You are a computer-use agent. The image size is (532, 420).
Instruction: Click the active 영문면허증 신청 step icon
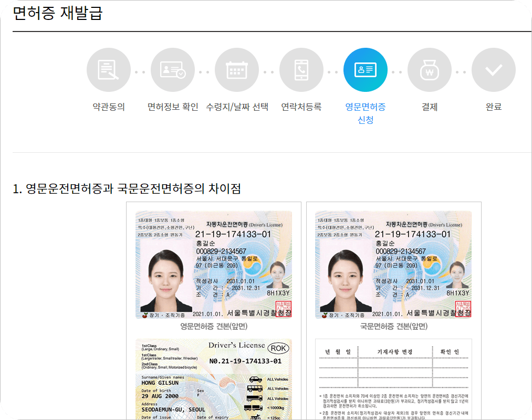tap(366, 70)
